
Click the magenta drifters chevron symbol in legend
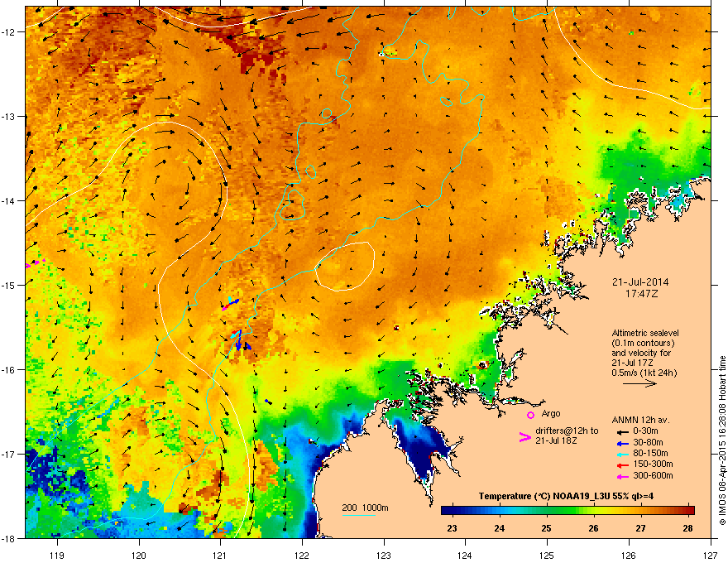tap(525, 437)
